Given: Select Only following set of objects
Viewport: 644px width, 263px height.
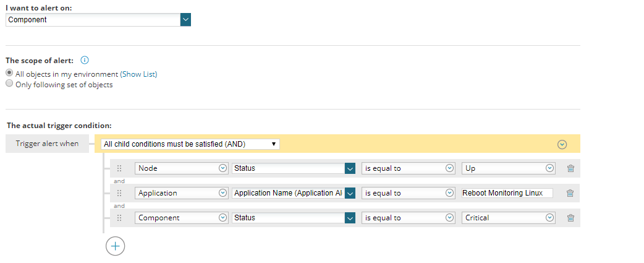Looking at the screenshot, I should 9,84.
